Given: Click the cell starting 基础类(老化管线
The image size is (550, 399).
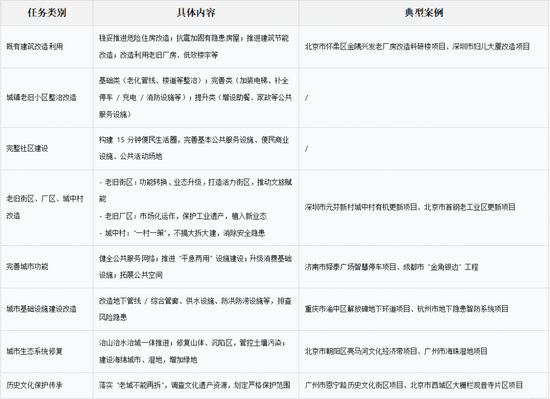Looking at the screenshot, I should (x=196, y=97).
